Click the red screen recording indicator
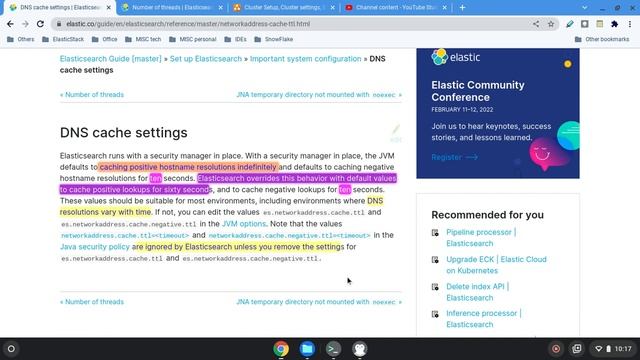 coord(556,349)
